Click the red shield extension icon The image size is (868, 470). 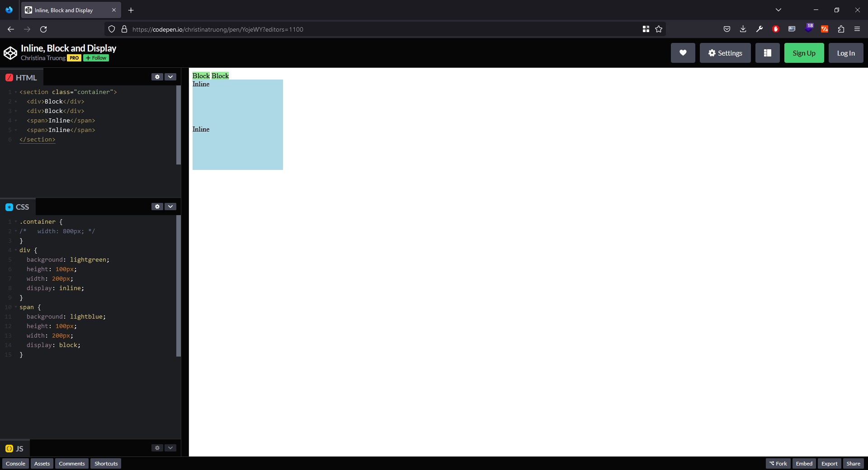(776, 29)
